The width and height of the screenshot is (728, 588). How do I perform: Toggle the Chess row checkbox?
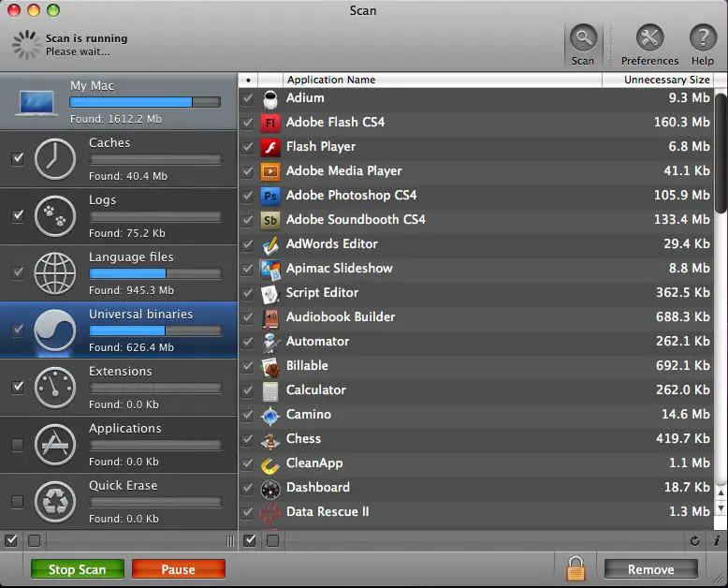point(247,439)
